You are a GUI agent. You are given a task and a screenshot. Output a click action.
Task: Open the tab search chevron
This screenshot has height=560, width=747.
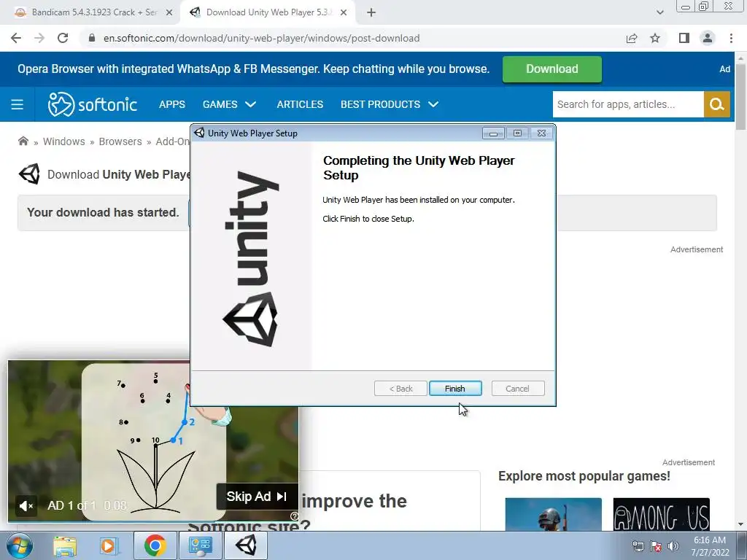coord(659,12)
